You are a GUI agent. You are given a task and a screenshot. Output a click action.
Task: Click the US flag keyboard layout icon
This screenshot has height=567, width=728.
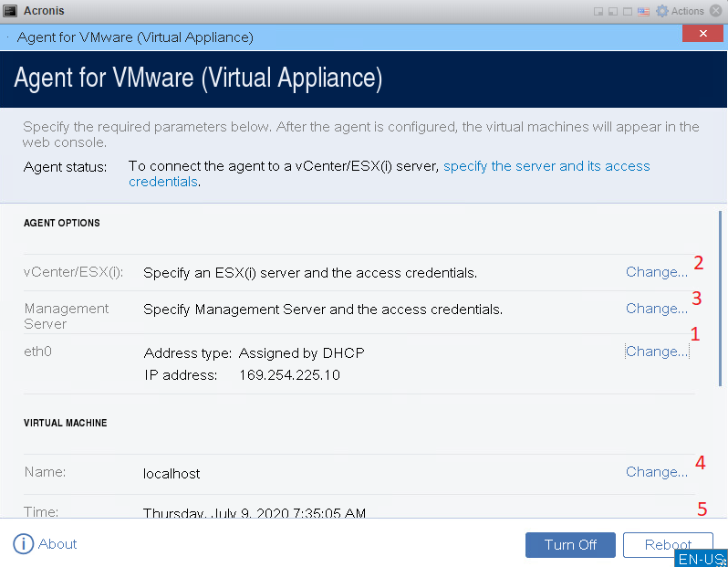643,11
